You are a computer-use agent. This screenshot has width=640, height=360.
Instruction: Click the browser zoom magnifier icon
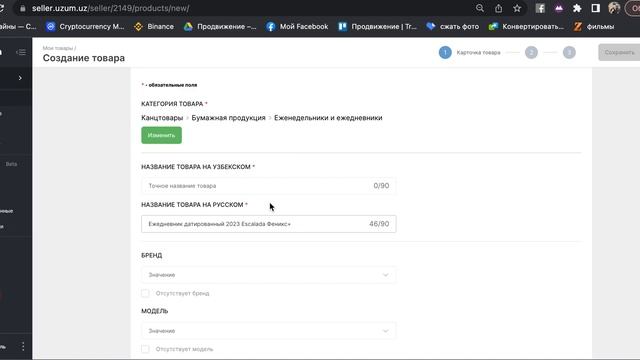click(480, 8)
